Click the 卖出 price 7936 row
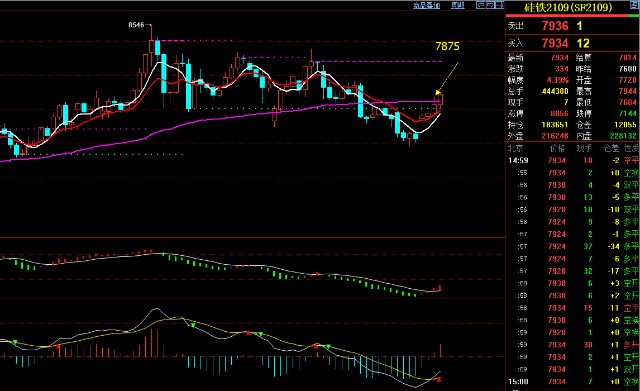This screenshot has height=391, width=640. [572, 26]
